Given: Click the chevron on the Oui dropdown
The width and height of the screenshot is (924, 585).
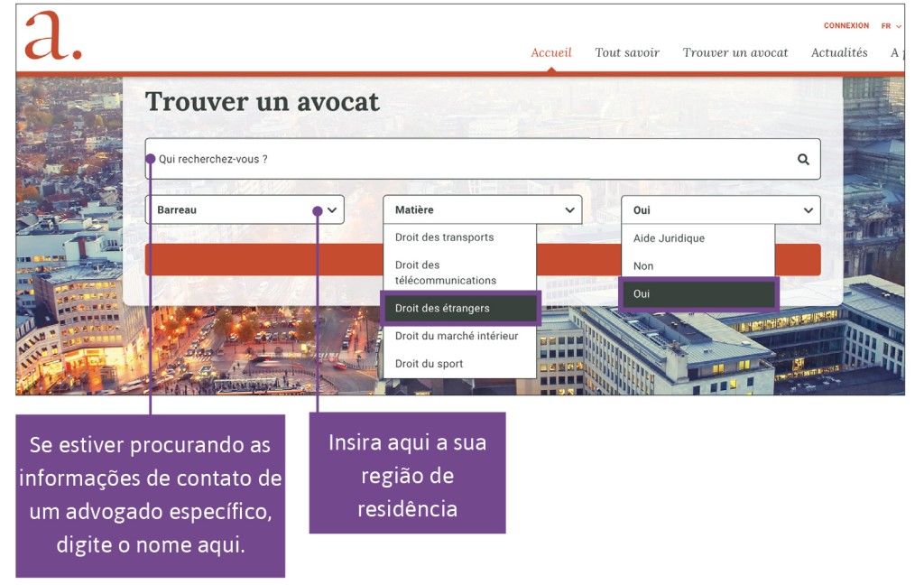Looking at the screenshot, I should pos(809,209).
